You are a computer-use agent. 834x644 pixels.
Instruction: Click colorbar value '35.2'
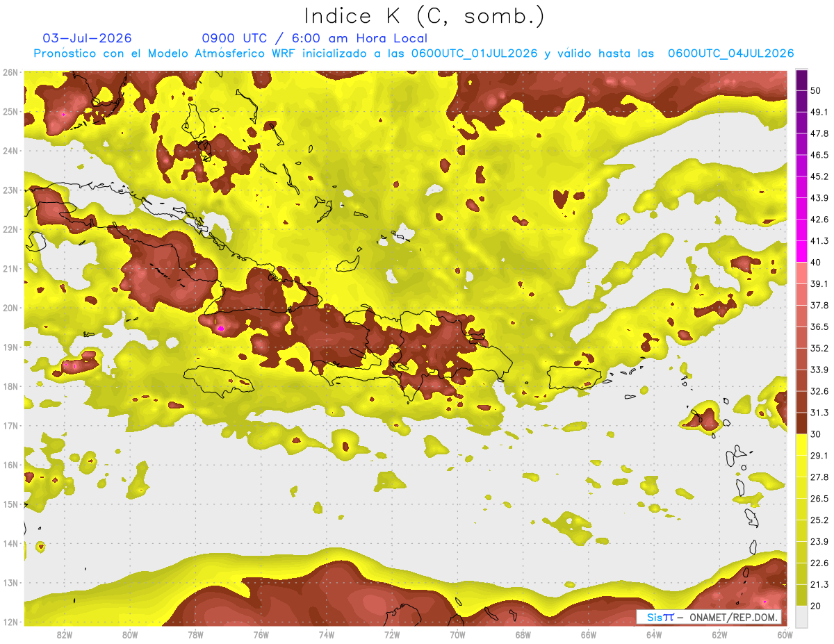(819, 348)
